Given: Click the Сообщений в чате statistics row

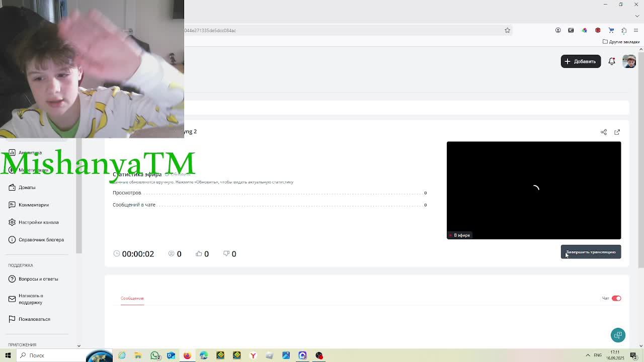Looking at the screenshot, I should point(270,205).
